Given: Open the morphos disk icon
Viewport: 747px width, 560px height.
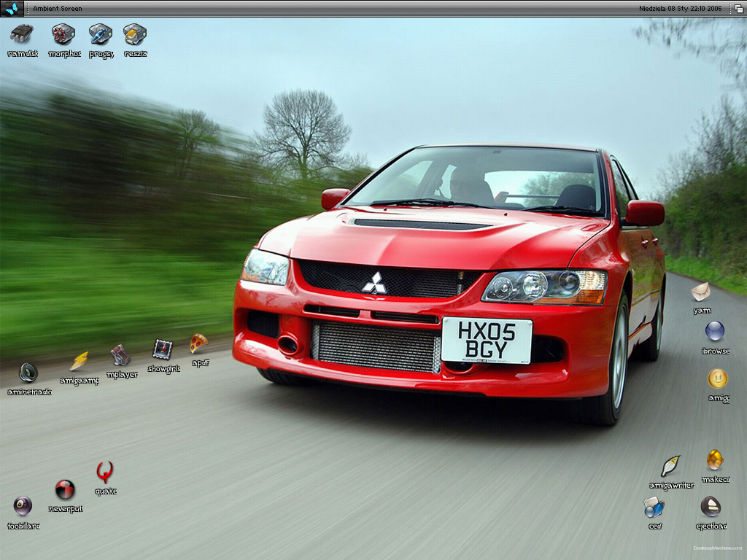Looking at the screenshot, I should (x=63, y=34).
